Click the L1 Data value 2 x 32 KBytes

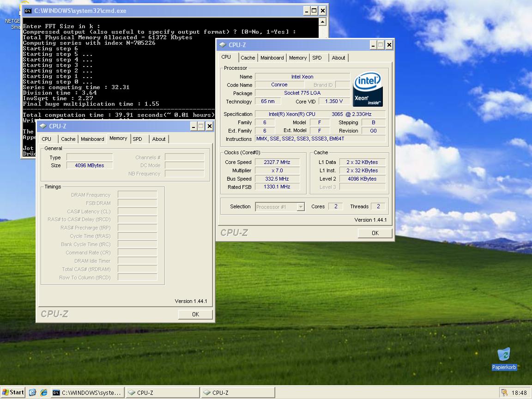[x=363, y=162]
